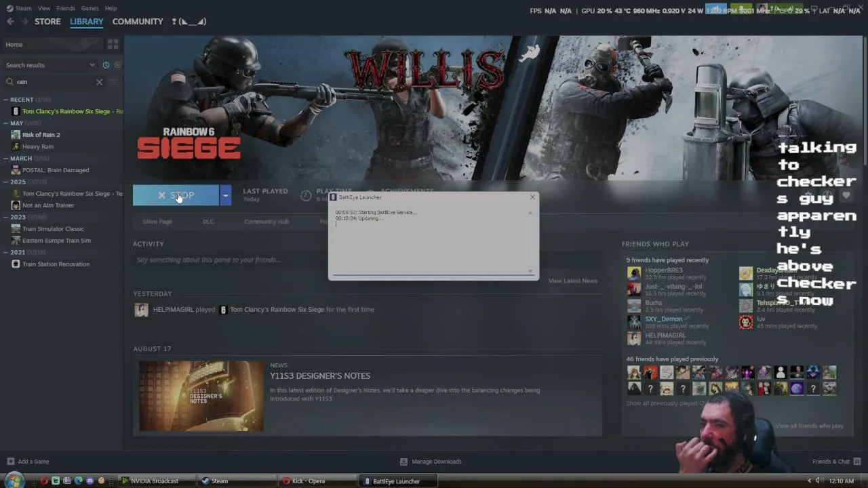Open the DLC tab
The image size is (868, 488).
point(208,222)
